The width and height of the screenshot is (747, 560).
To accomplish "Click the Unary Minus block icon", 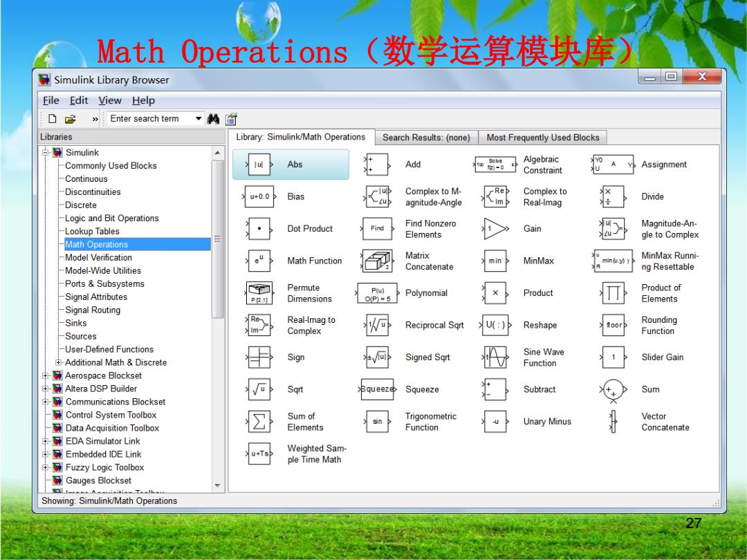I will click(495, 422).
